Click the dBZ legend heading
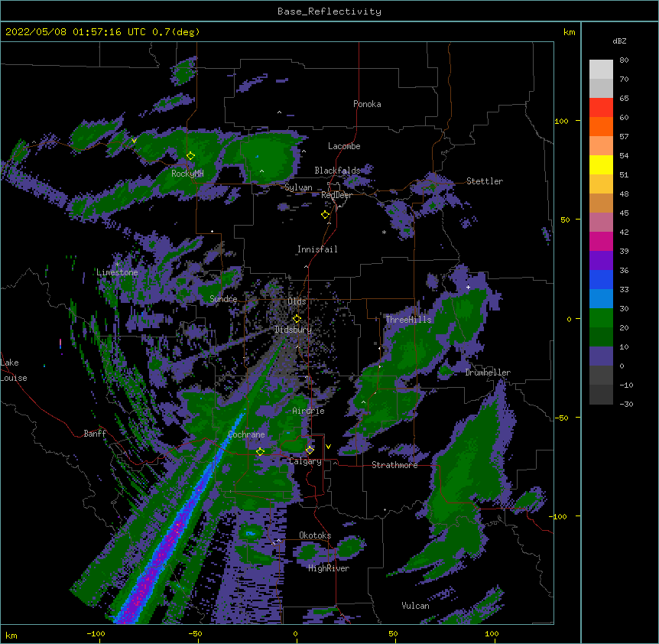Screen dimensions: 659x644 (619, 41)
